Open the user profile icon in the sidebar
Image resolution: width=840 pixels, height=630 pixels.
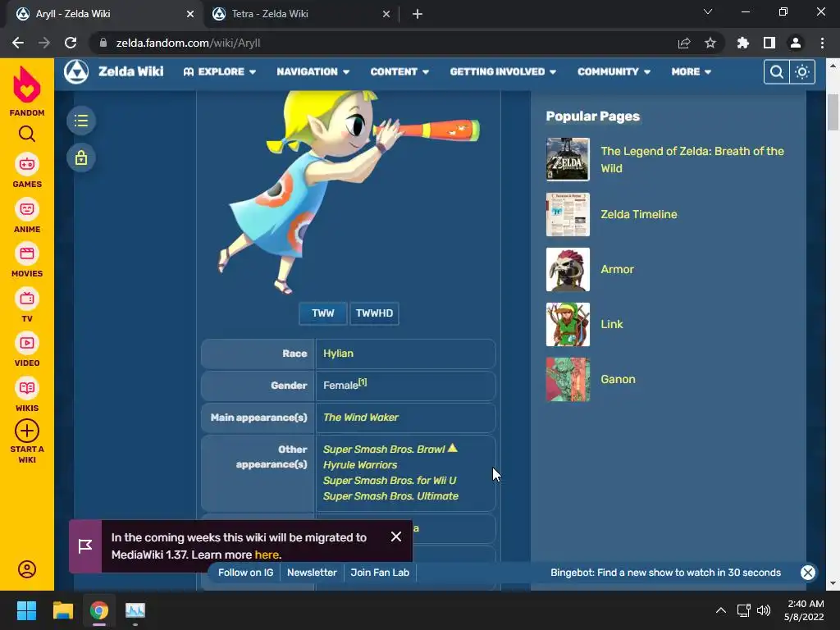(27, 569)
